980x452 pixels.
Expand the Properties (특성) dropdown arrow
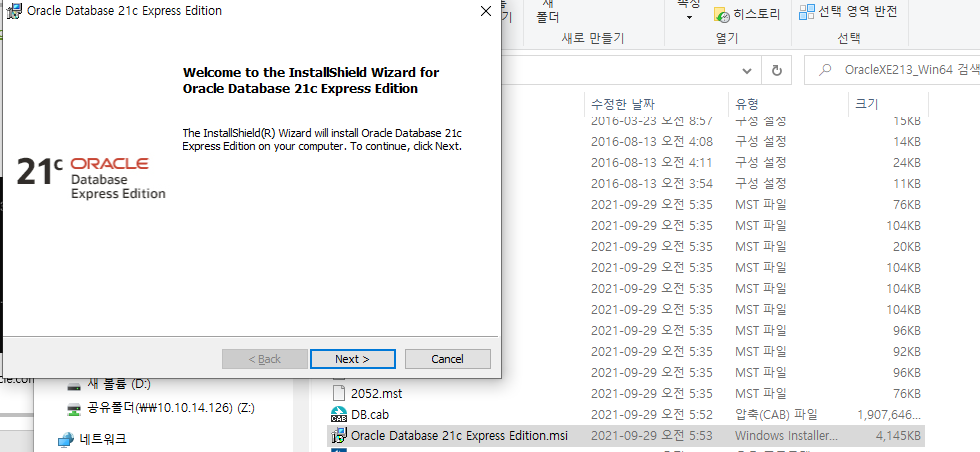coord(689,17)
